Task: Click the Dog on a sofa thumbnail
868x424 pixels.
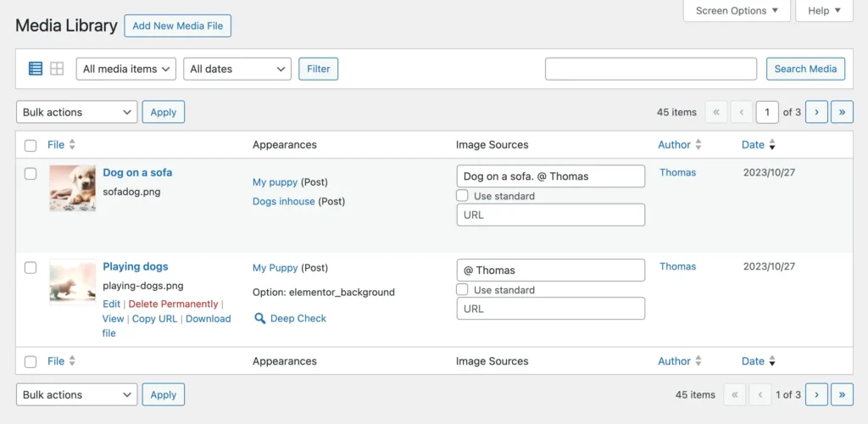Action: pos(72,187)
